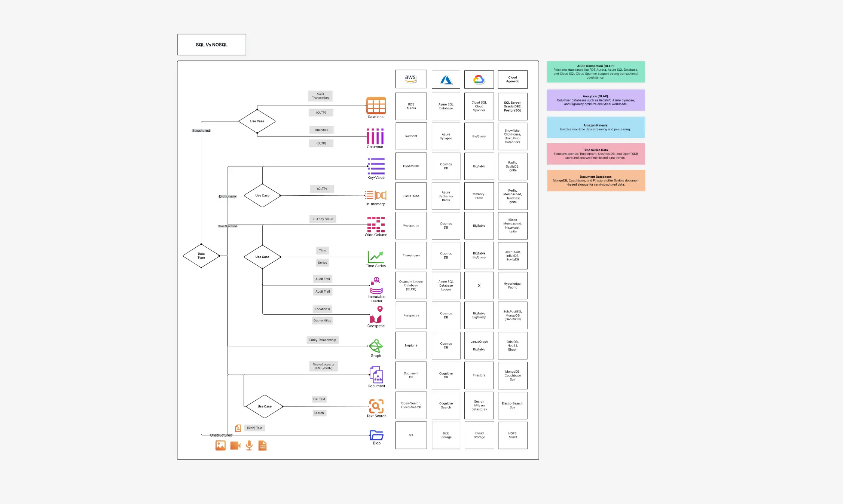This screenshot has width=843, height=504.
Task: Select the Relational database table icon
Action: pyautogui.click(x=376, y=106)
